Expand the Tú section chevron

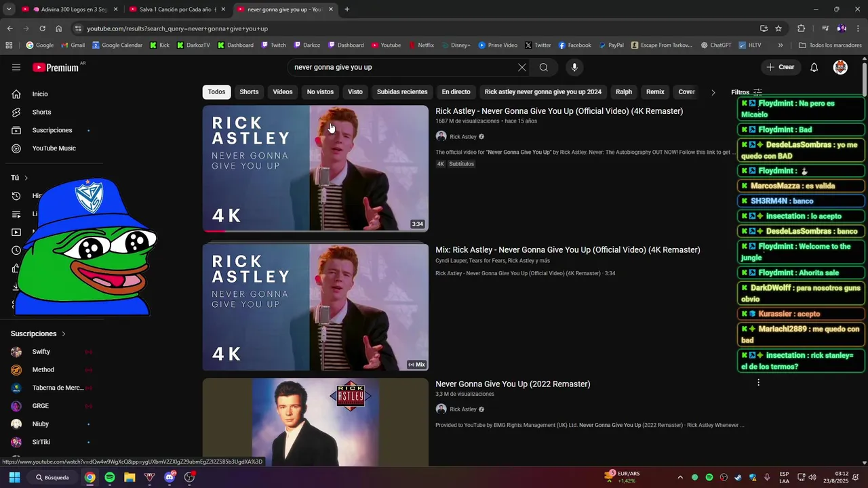tap(26, 178)
